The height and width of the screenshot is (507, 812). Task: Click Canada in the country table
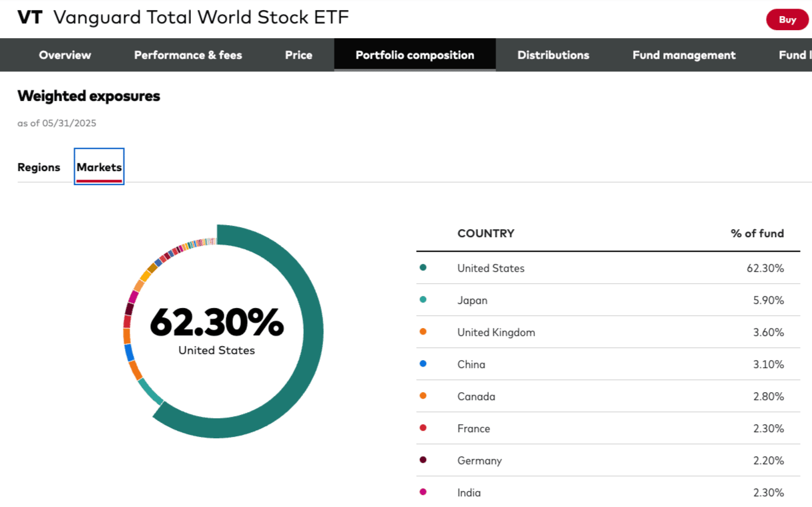pyautogui.click(x=476, y=396)
